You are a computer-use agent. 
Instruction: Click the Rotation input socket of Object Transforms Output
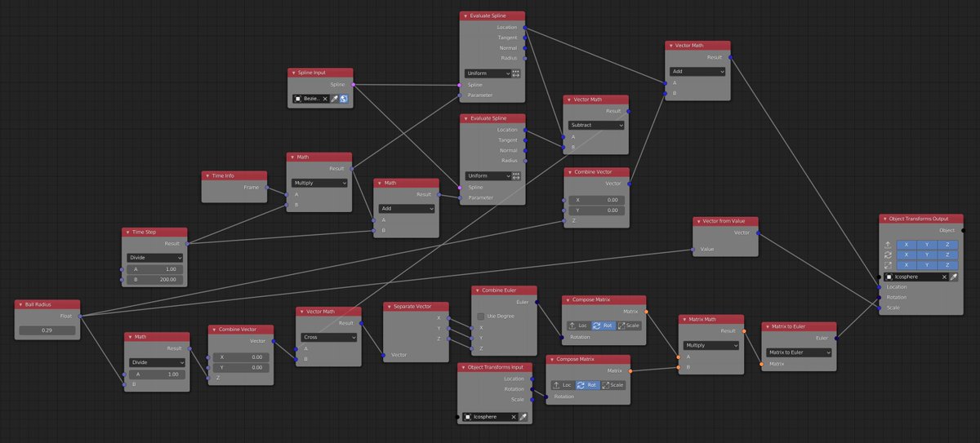coord(880,297)
